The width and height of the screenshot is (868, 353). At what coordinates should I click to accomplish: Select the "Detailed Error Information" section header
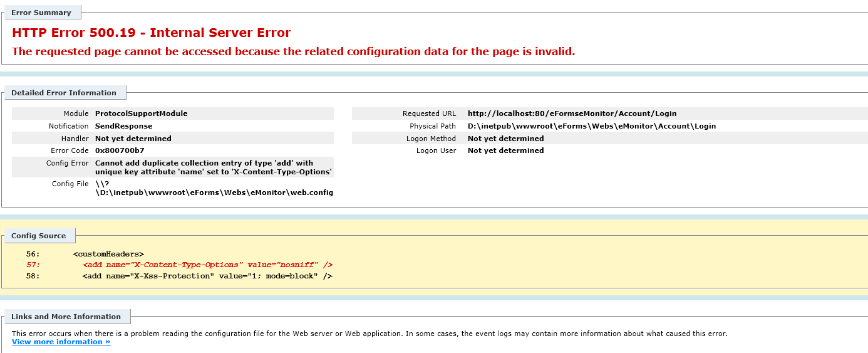tap(64, 93)
